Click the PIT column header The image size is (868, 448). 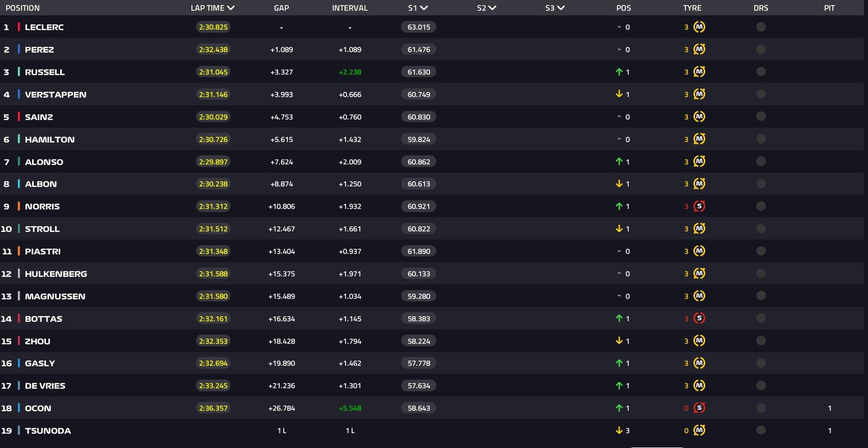click(x=830, y=8)
